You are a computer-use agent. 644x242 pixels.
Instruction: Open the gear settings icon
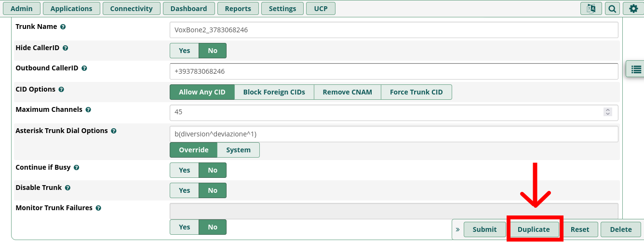point(633,9)
